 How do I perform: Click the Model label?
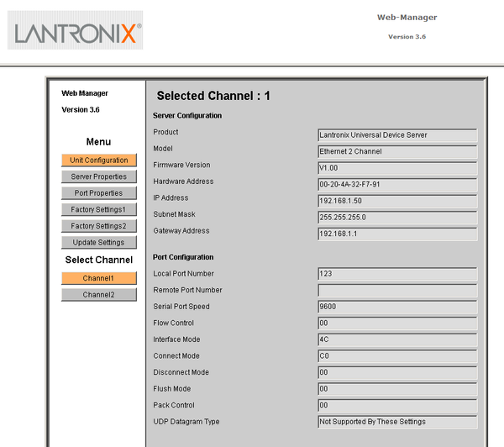point(163,149)
